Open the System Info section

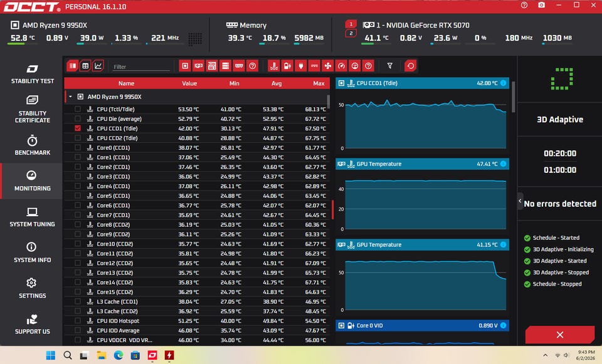point(32,252)
